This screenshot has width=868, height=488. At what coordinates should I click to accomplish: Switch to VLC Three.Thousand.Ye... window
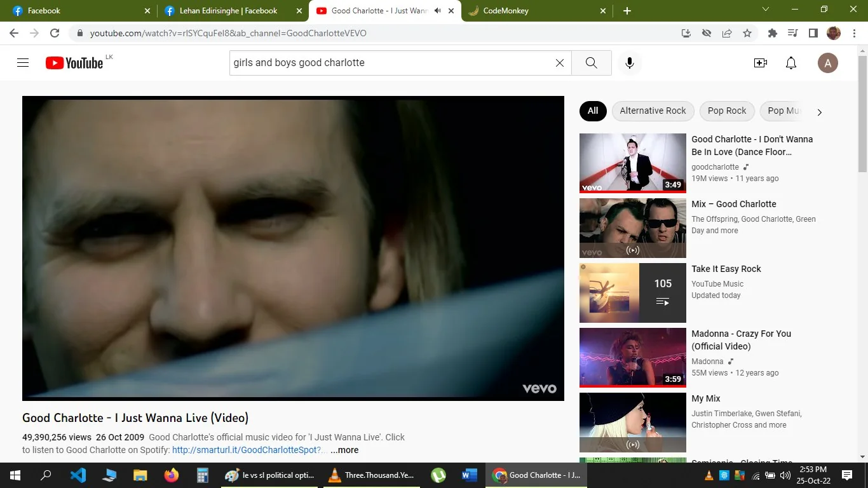click(x=371, y=475)
